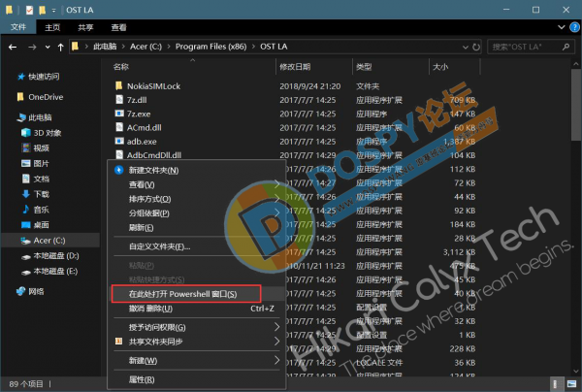Select the AdbCmdDll.dll file icon
This screenshot has height=392, width=582.
pos(119,154)
